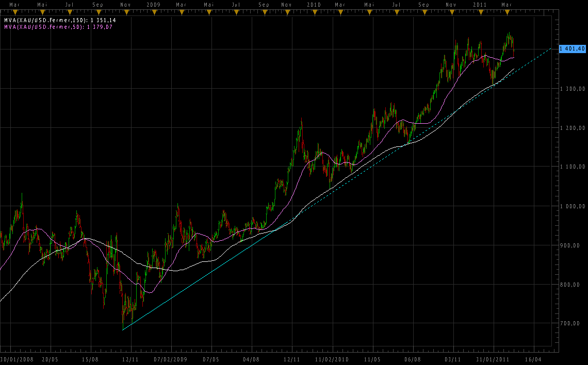Click the triangle marker under the 2009 label
The height and width of the screenshot is (365, 588).
153,11
